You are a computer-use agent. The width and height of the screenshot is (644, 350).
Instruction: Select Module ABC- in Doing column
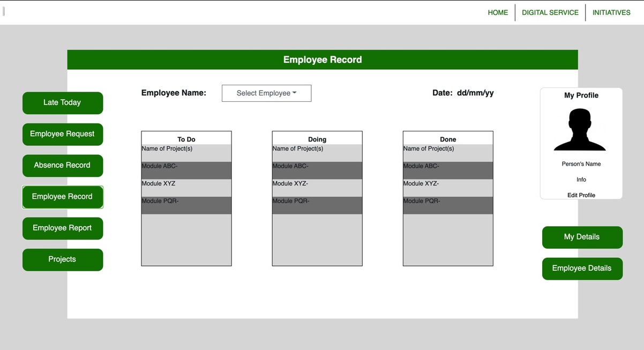click(317, 170)
